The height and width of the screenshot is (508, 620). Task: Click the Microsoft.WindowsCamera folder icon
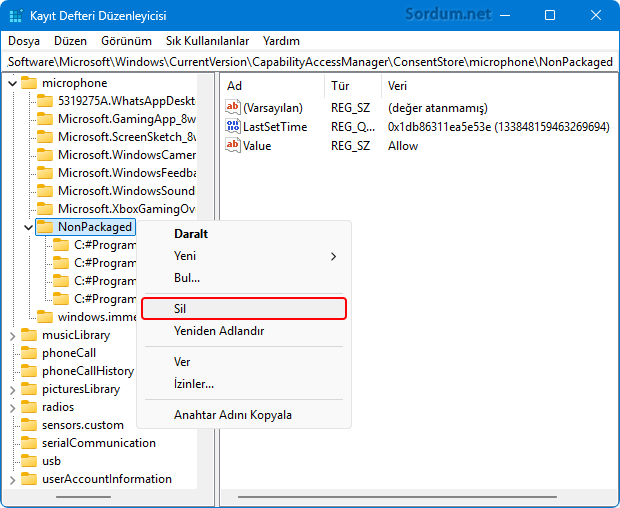pyautogui.click(x=45, y=155)
